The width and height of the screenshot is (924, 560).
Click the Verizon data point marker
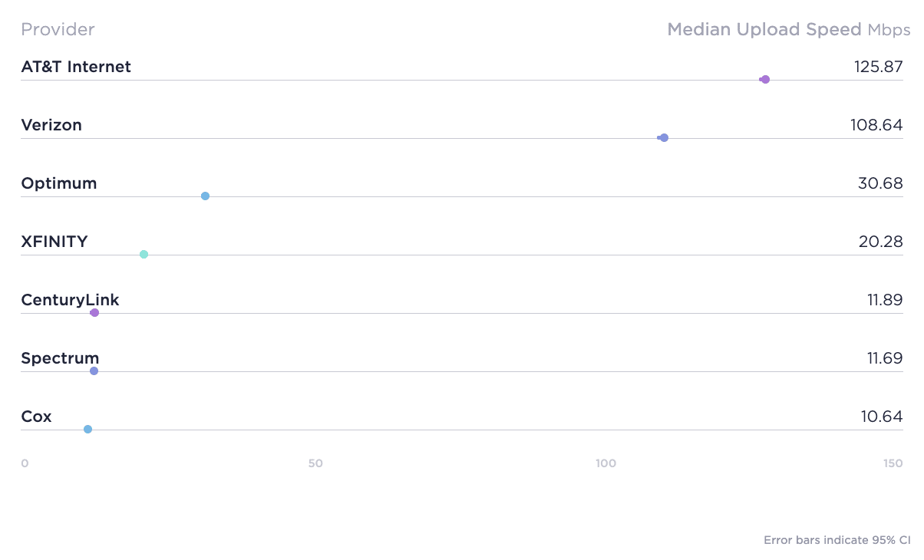(664, 137)
